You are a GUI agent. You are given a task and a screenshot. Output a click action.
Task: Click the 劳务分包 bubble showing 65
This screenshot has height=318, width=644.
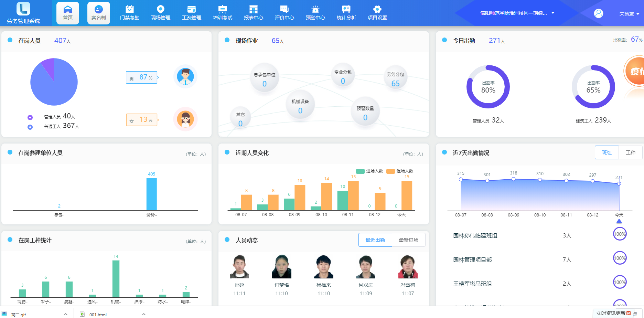pyautogui.click(x=395, y=79)
